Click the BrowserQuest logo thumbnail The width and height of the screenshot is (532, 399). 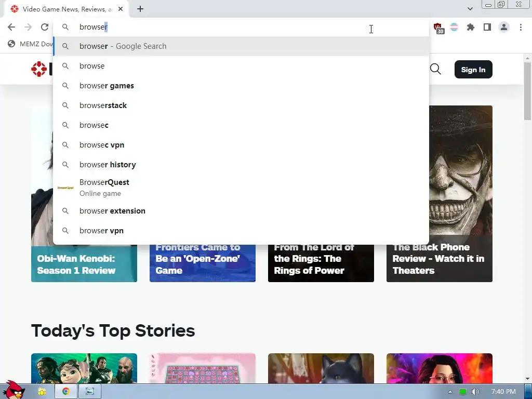(65, 188)
